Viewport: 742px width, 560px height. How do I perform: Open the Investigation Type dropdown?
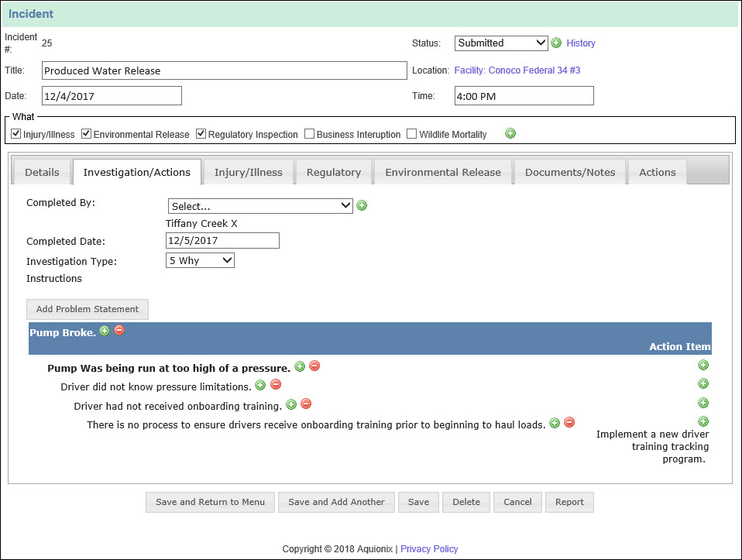coord(200,260)
